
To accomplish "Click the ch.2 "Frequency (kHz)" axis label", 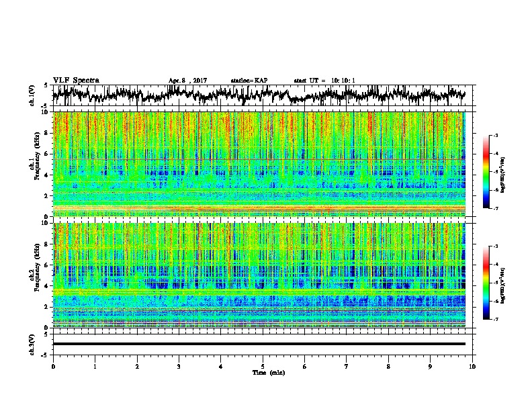I will 38,267.
